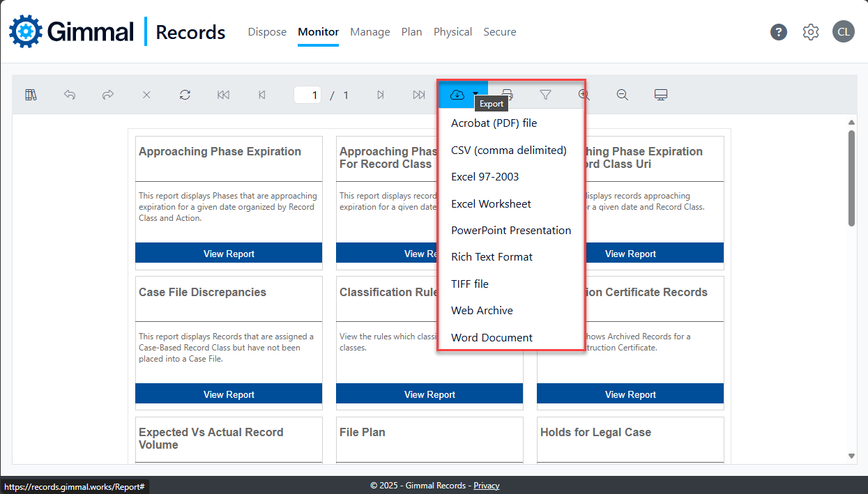Image resolution: width=868 pixels, height=494 pixels.
Task: View Report for Case File Discrepancies
Action: 229,394
